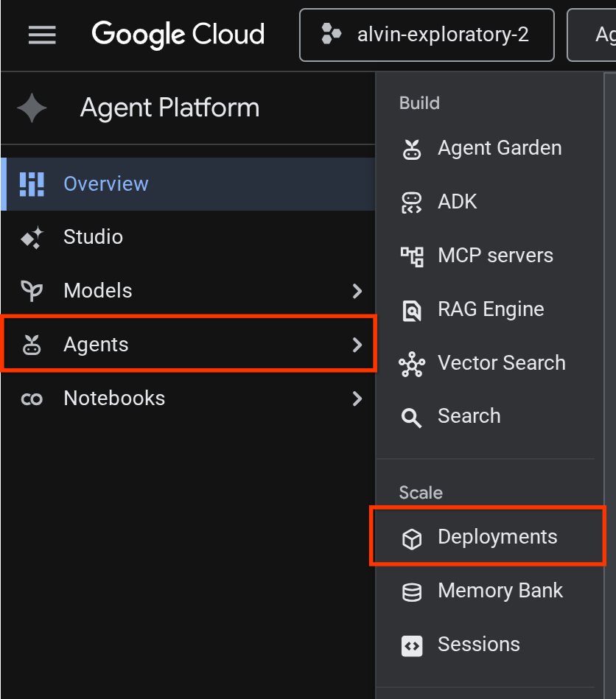Open Memory Bank under Scale
The height and width of the screenshot is (699, 616).
pyautogui.click(x=489, y=591)
